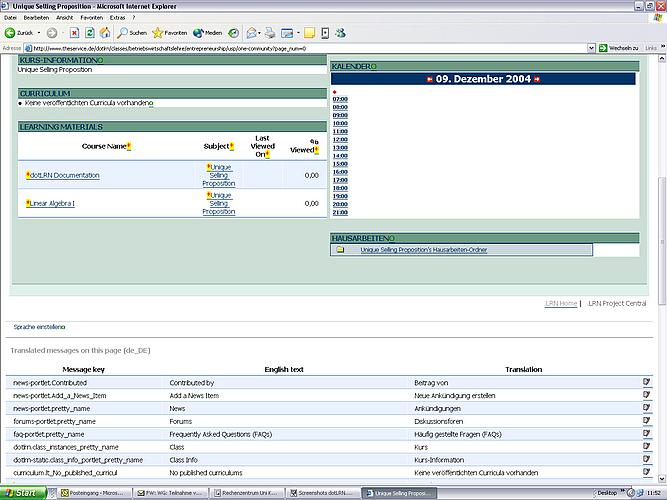Go to the Home page icon
This screenshot has width=667, height=500.
[105, 33]
